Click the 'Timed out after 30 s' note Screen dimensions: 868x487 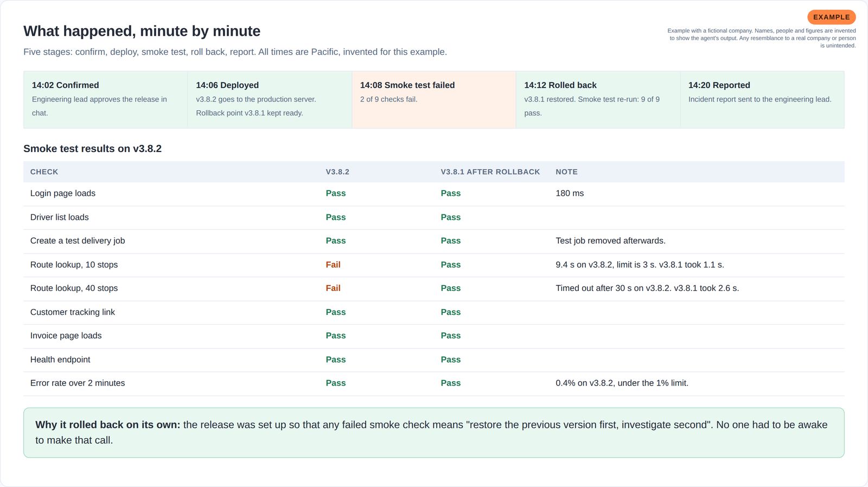(647, 288)
